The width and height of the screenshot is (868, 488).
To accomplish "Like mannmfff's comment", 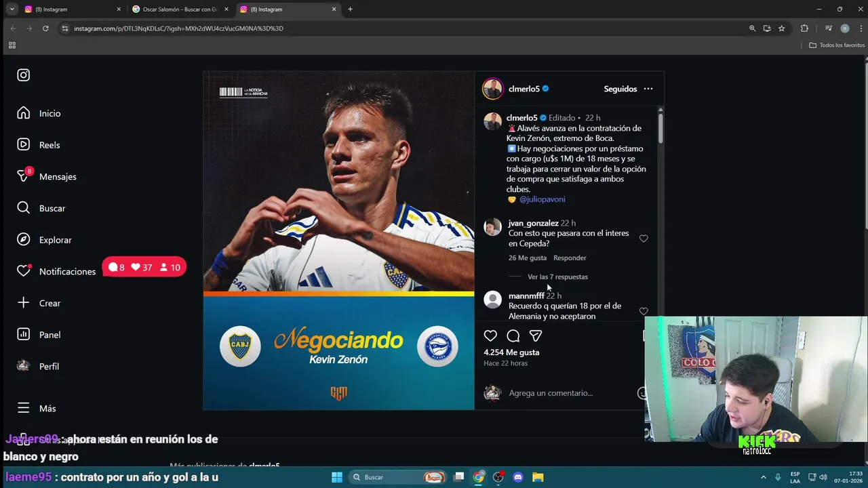I will coord(644,312).
